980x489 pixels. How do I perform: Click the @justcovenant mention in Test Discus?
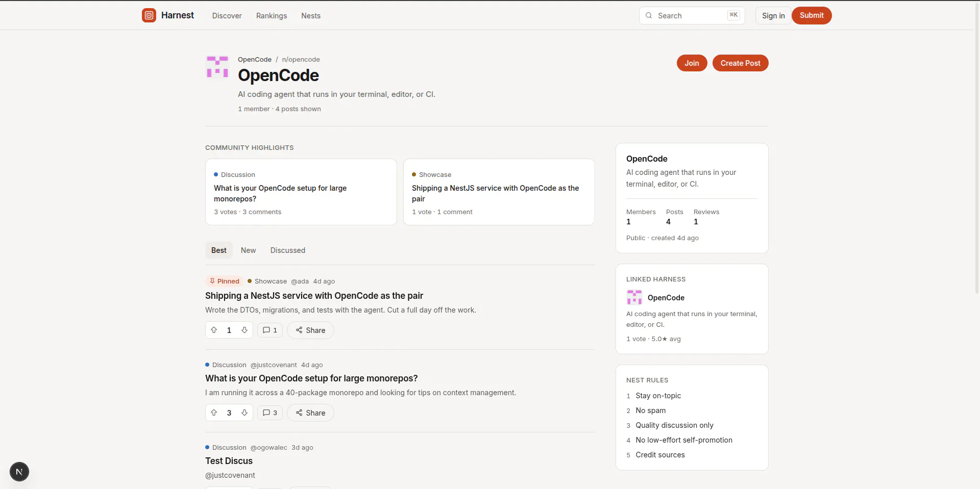click(x=230, y=475)
